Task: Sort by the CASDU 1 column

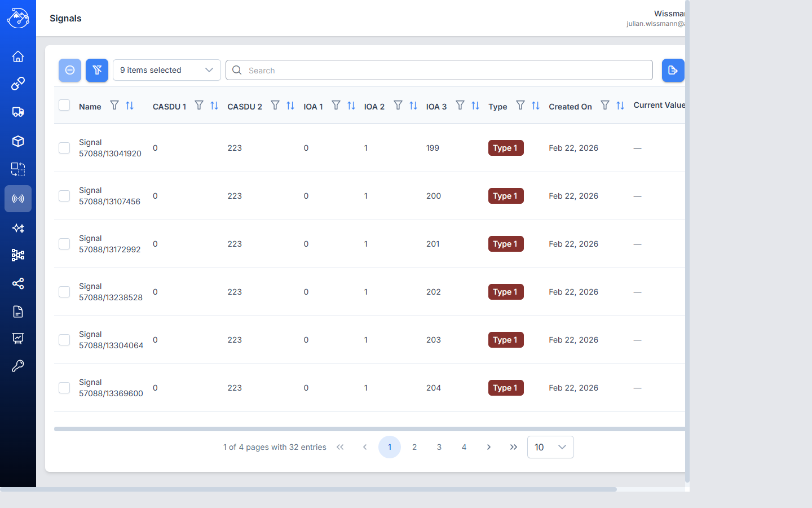Action: pyautogui.click(x=214, y=106)
